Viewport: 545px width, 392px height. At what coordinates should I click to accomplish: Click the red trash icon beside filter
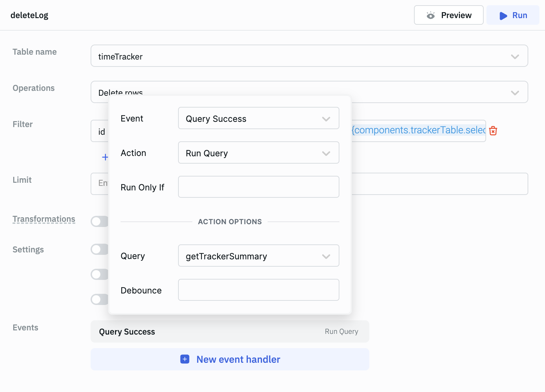493,131
